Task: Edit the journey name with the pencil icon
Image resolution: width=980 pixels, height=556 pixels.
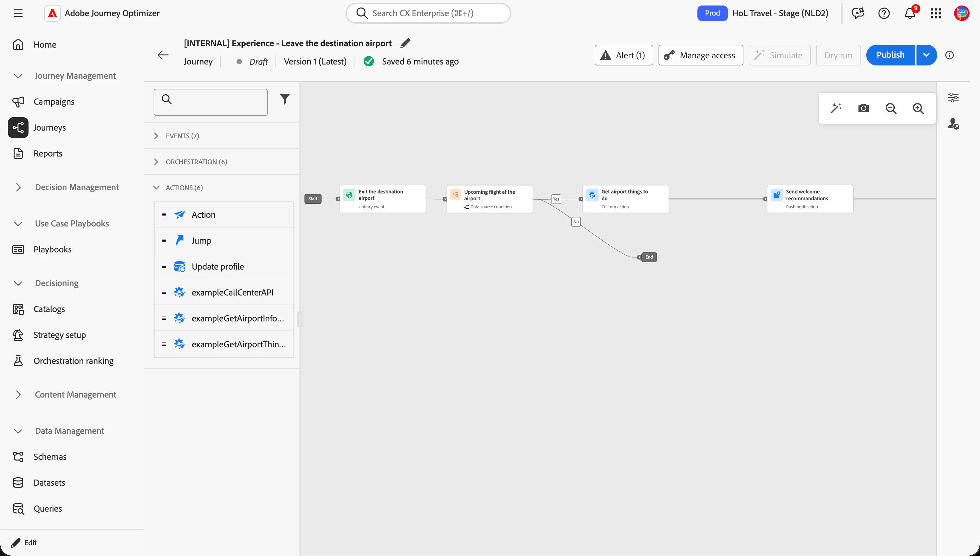Action: (405, 43)
